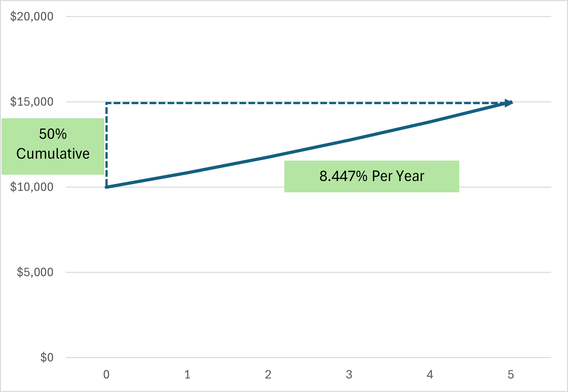
Task: Click the growth line's starting point at $10,000
Action: [107, 187]
